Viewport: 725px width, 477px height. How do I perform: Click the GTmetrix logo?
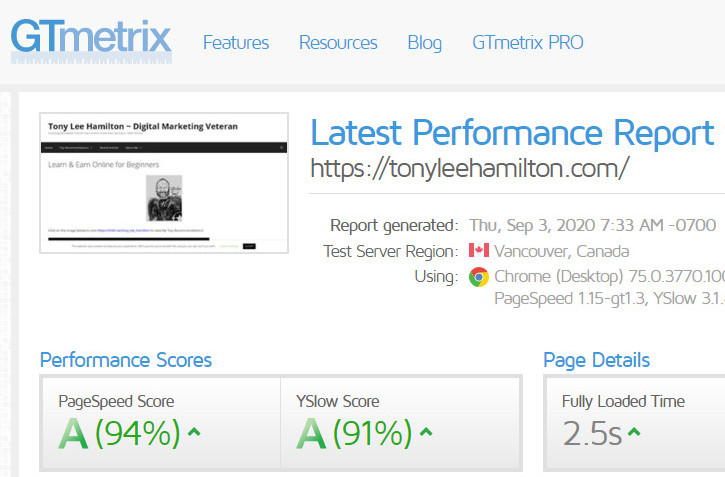(91, 41)
